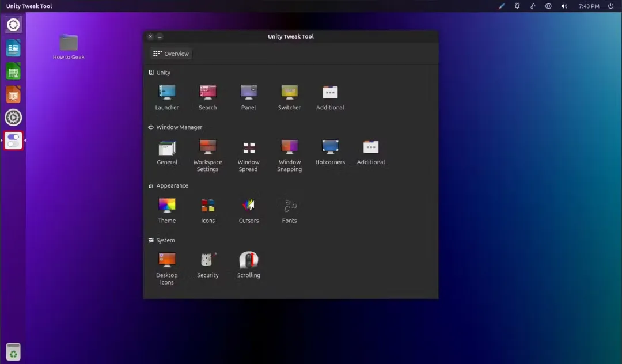Open Ubuntu dash from launcher

point(13,25)
